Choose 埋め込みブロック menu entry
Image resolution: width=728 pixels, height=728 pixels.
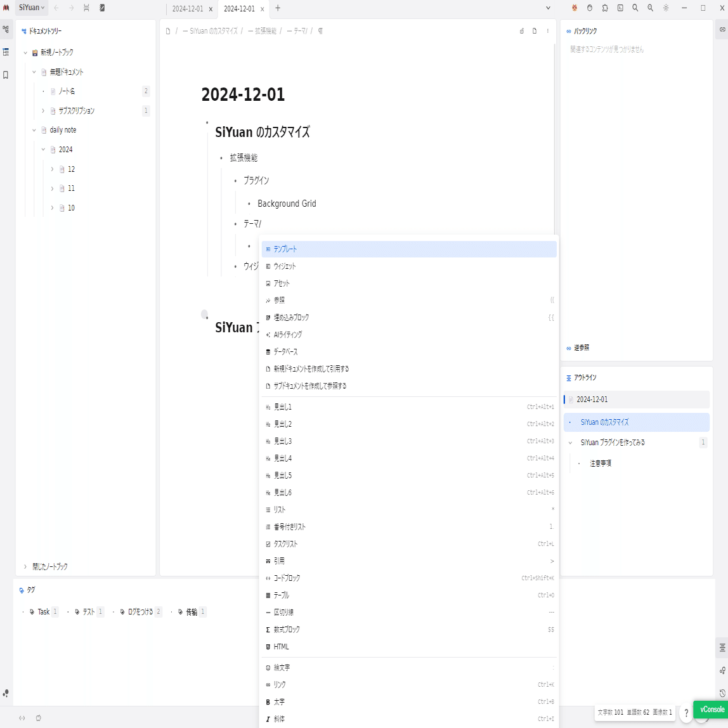[409, 318]
